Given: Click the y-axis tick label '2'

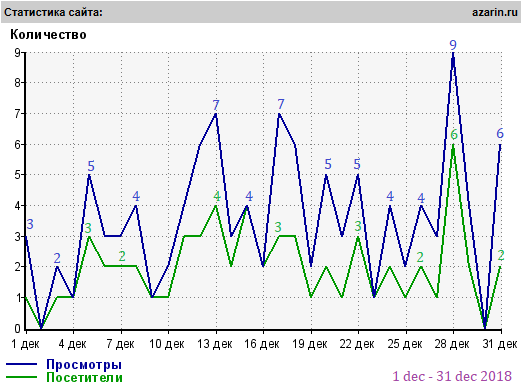Looking at the screenshot, I should point(17,267).
